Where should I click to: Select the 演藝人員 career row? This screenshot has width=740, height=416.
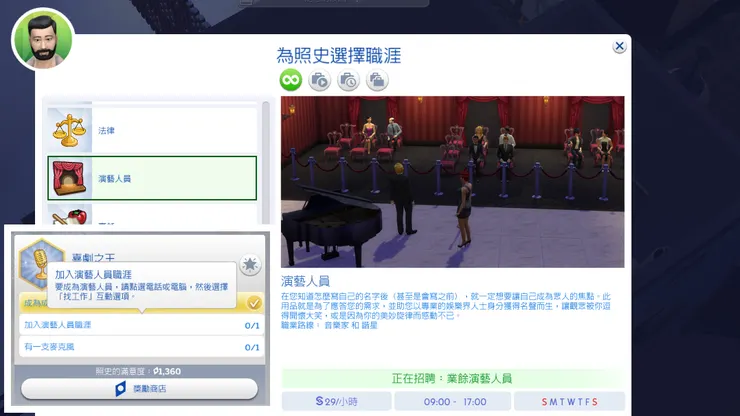[152, 178]
